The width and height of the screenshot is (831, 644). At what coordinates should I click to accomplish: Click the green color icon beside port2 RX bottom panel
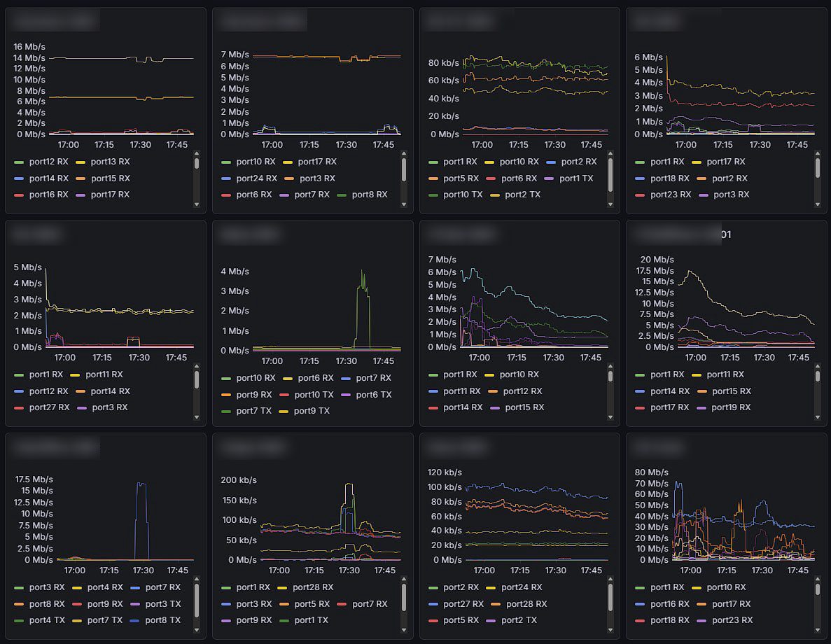tap(433, 587)
